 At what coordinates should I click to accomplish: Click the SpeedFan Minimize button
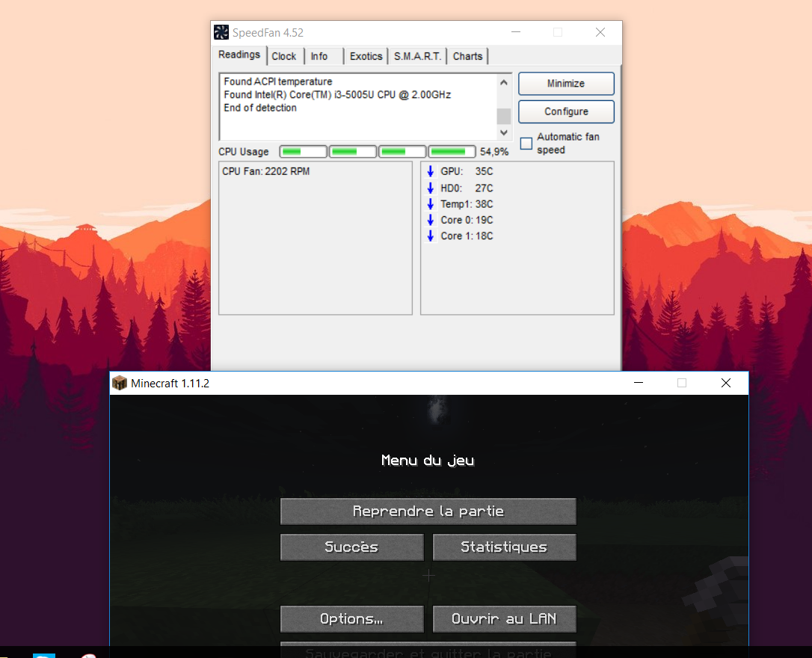tap(566, 83)
